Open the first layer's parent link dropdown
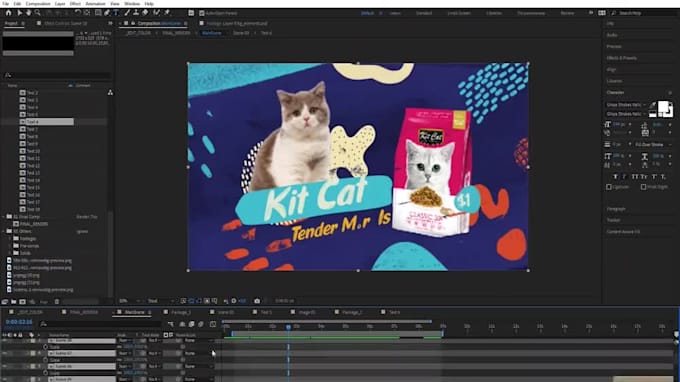680x382 pixels. pyautogui.click(x=199, y=341)
